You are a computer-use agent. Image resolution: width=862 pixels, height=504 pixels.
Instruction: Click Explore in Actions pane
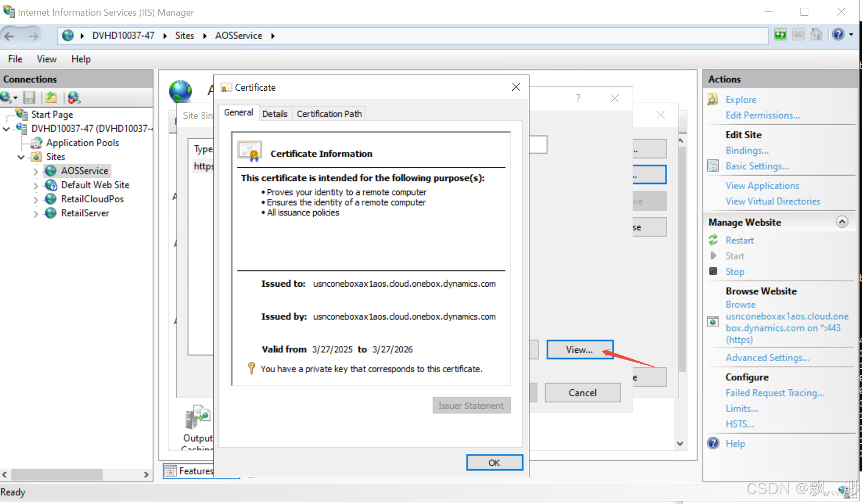pos(741,100)
